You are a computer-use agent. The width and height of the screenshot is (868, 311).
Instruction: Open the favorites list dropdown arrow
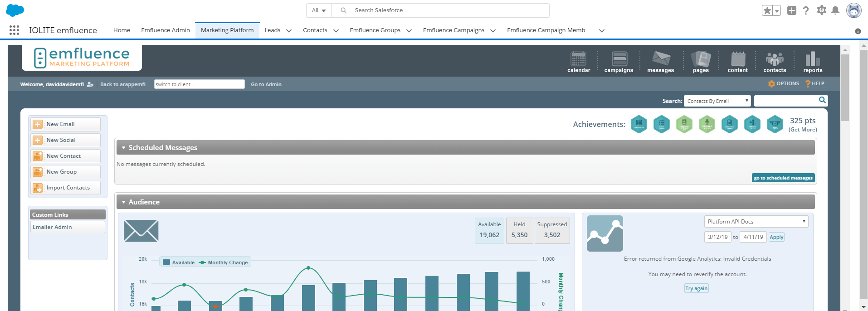click(x=777, y=10)
